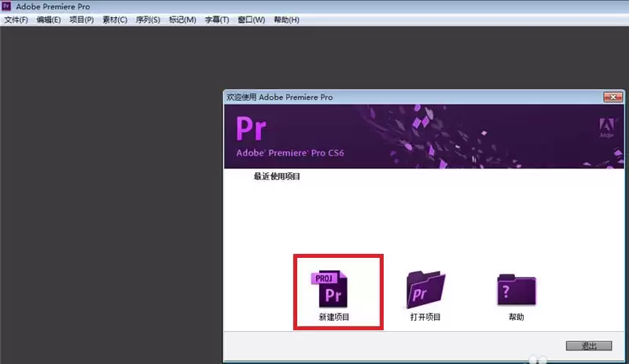Click the large Pr logo in the banner
Image resolution: width=629 pixels, height=364 pixels.
(251, 129)
